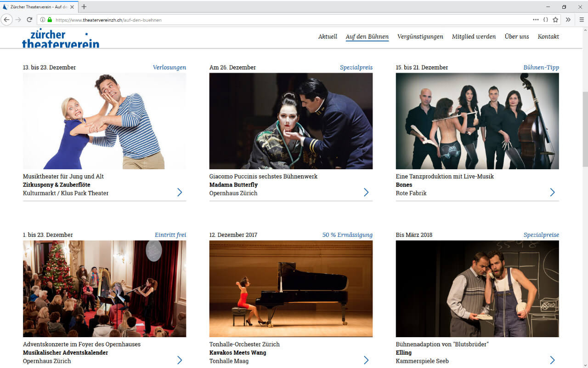Select Auf den Bühnen in navigation

click(367, 37)
